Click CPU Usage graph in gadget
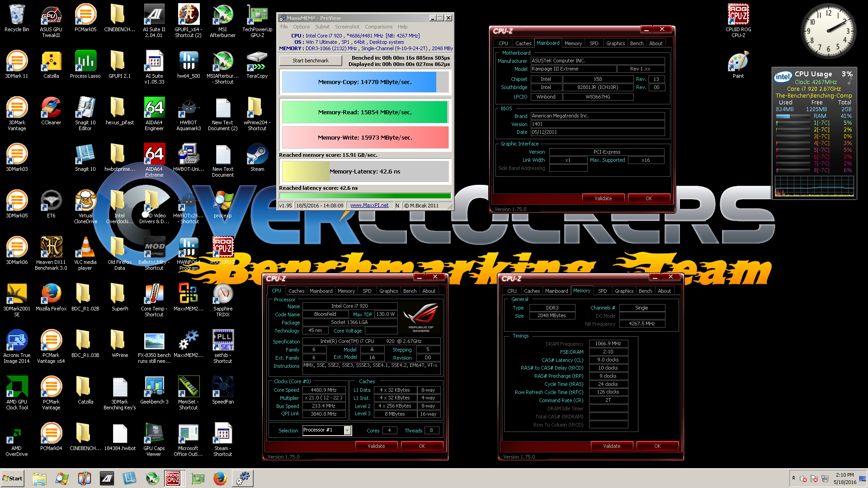Image resolution: width=868 pixels, height=488 pixels. (814, 186)
